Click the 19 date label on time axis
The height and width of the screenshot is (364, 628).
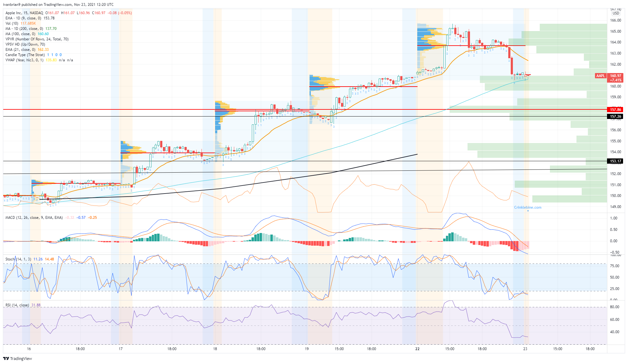[307, 349]
